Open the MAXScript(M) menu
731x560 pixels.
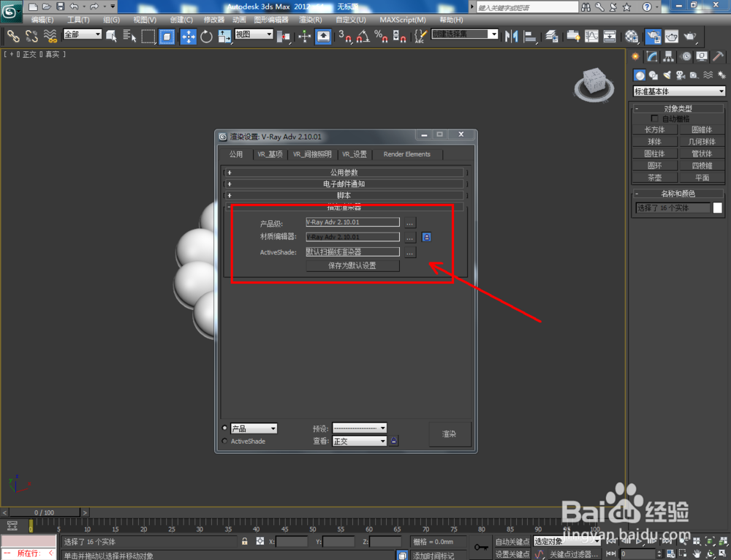[x=403, y=20]
